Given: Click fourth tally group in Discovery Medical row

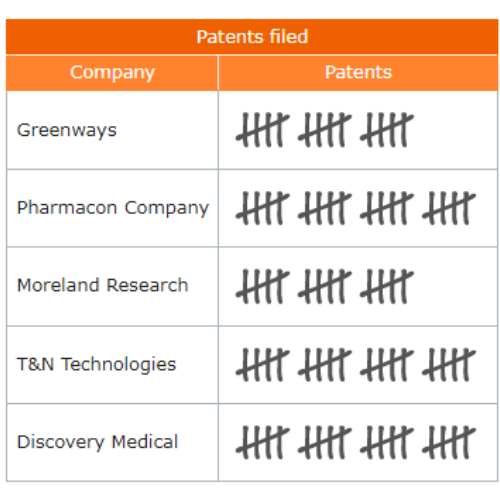Looking at the screenshot, I should pyautogui.click(x=449, y=442).
